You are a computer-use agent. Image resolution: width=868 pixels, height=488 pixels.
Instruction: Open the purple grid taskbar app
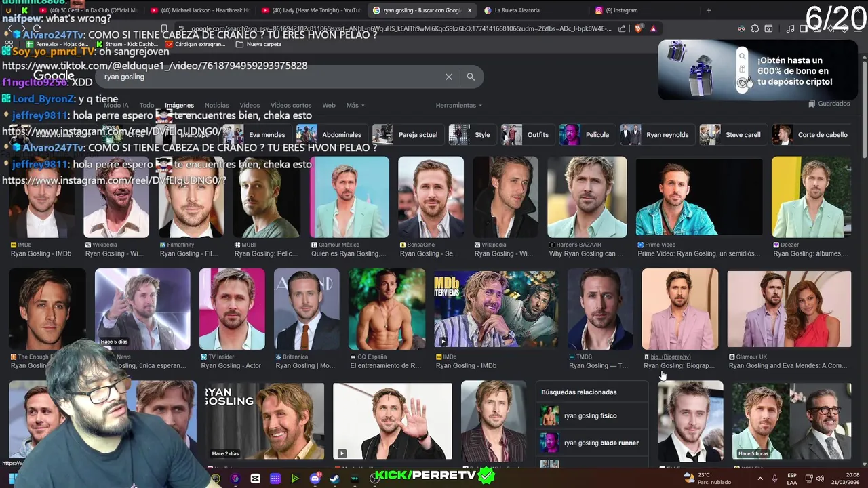275,479
